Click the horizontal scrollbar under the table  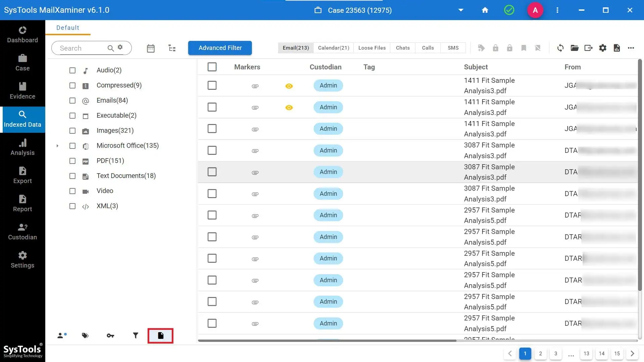click(x=327, y=341)
